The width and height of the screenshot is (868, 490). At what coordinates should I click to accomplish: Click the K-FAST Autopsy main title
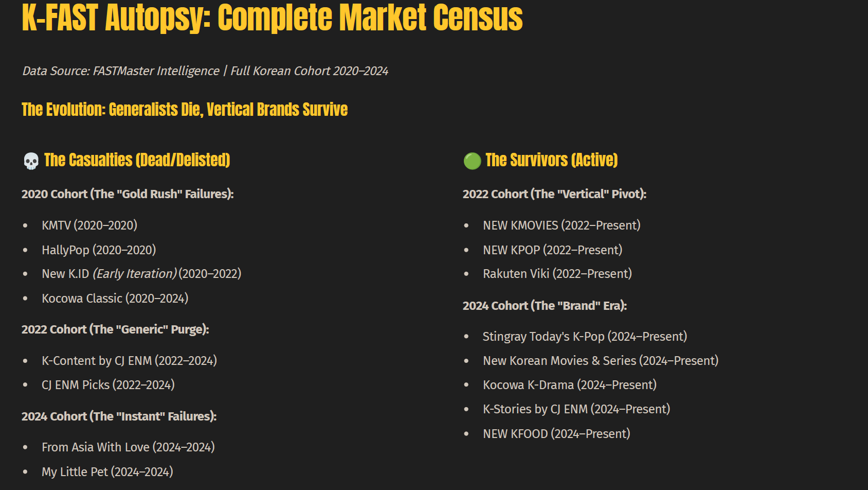pos(272,17)
